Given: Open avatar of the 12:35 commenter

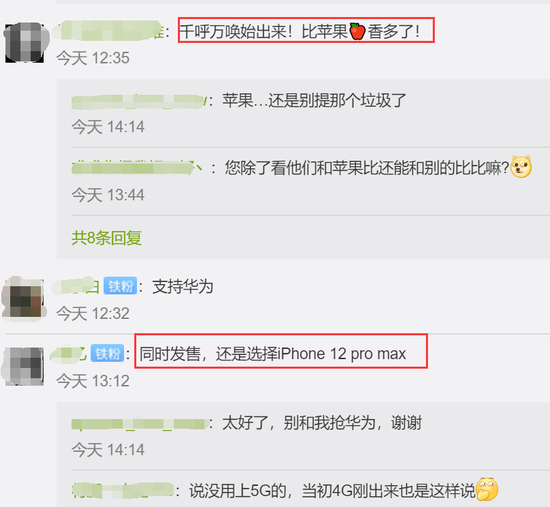Looking at the screenshot, I should point(25,43).
